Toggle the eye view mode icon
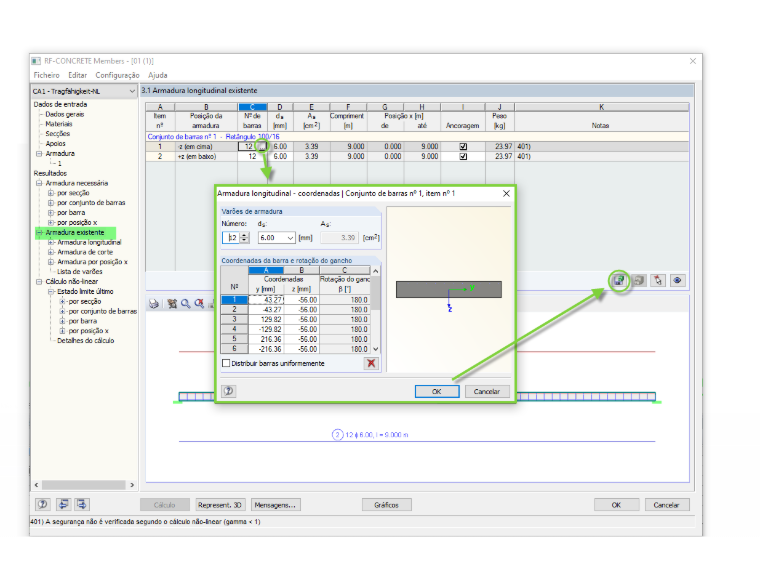Viewport: 760px width, 570px height. pyautogui.click(x=677, y=280)
